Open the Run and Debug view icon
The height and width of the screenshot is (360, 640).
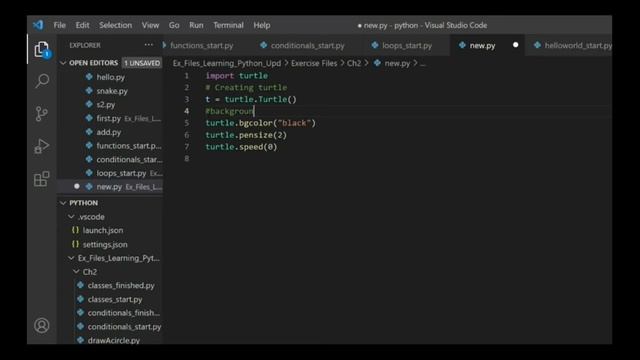click(42, 146)
